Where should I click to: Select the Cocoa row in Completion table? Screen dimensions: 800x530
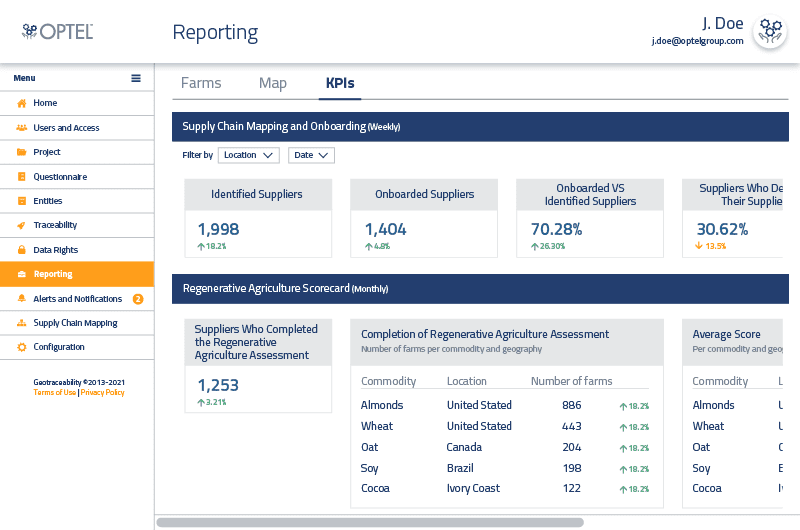point(505,488)
